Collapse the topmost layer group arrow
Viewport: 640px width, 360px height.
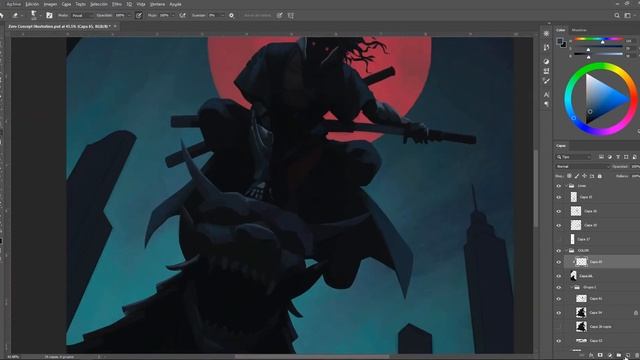pyautogui.click(x=567, y=186)
